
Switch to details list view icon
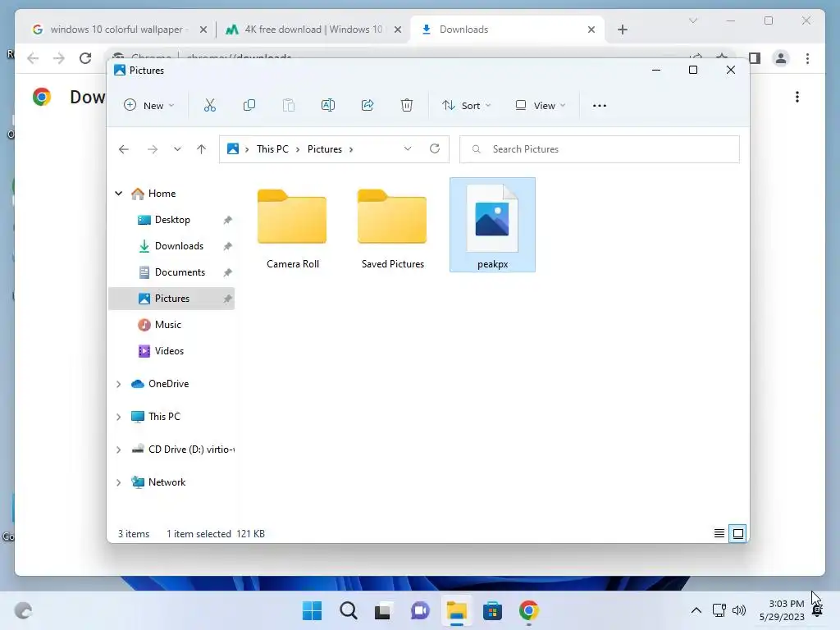coord(719,533)
